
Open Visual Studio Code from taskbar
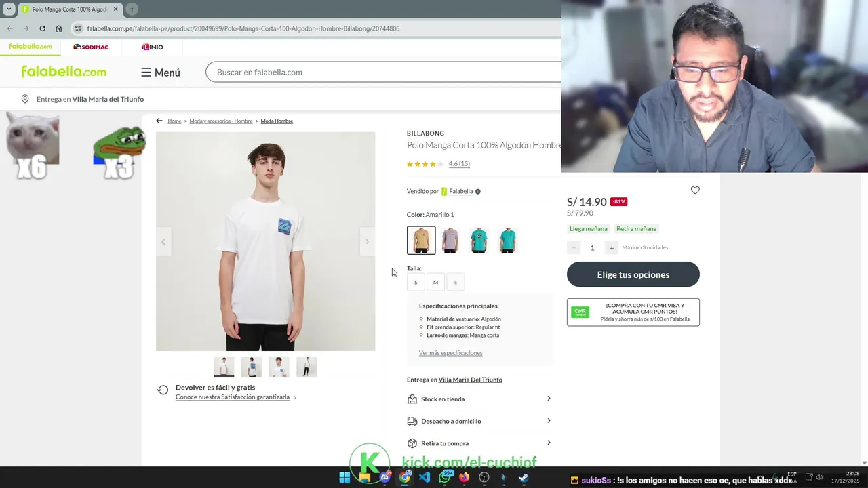[425, 477]
